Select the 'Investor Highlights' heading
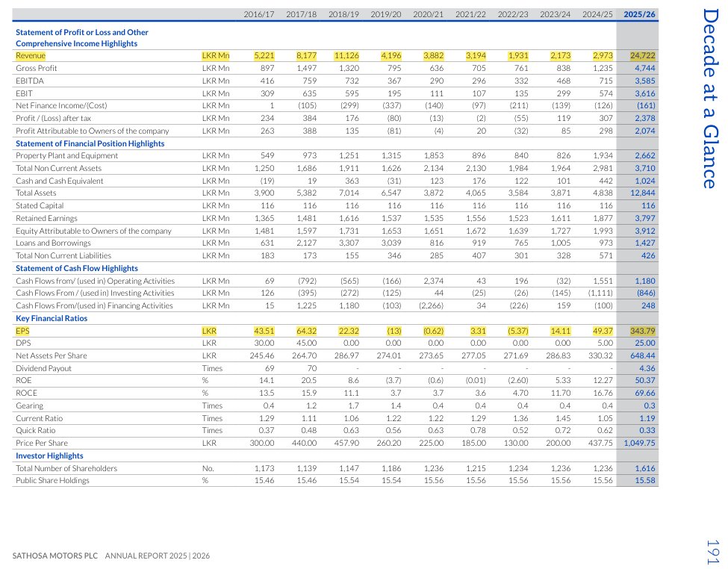Image resolution: width=728 pixels, height=569 pixels. (x=49, y=456)
